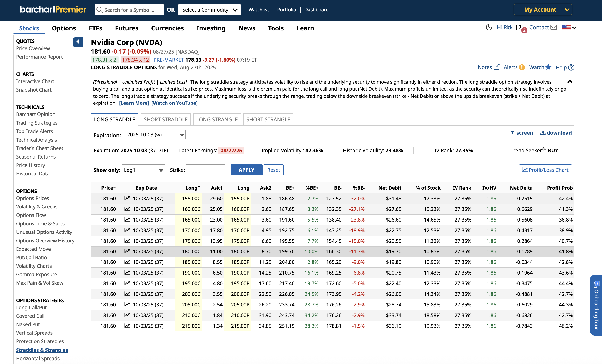Image resolution: width=602 pixels, height=364 pixels.
Task: Click the barchart Premier logo
Action: click(53, 9)
